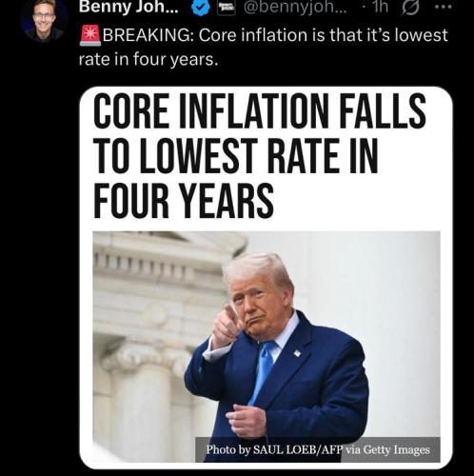Click the 1h post timestamp

point(381,7)
